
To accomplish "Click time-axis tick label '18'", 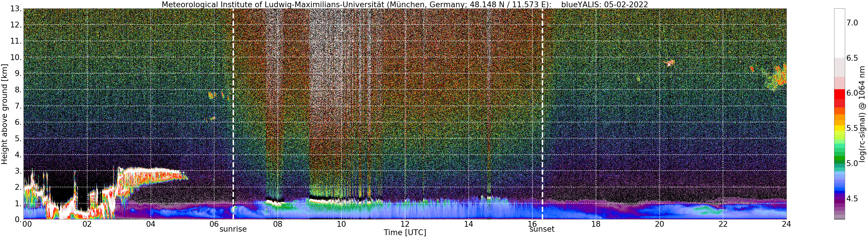I will pos(596,224).
